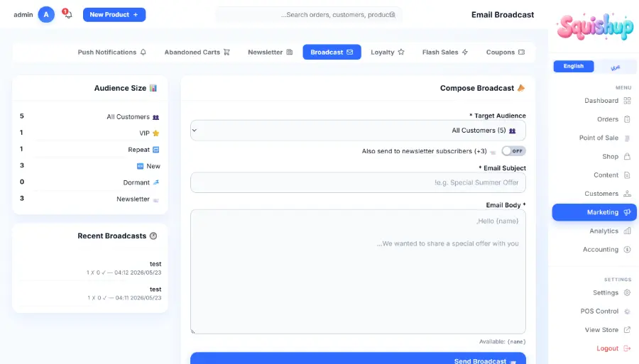
Task: Switch language to Arabic
Action: (x=615, y=67)
